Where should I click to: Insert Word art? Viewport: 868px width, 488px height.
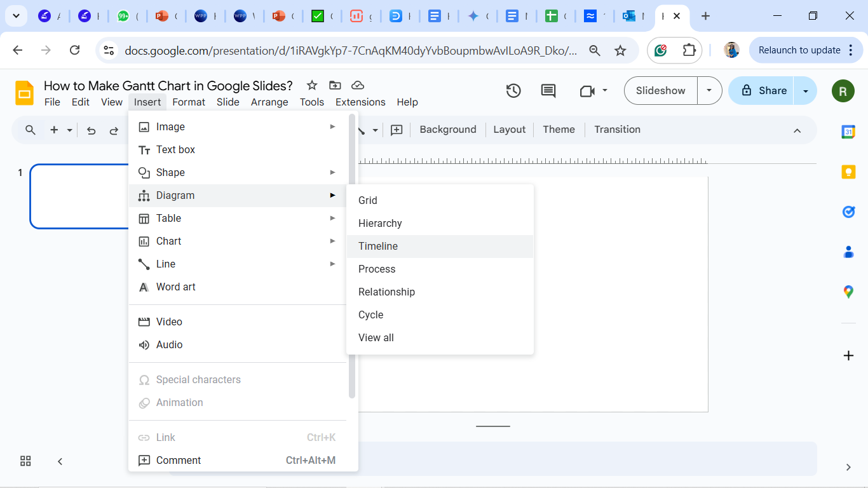[238, 287]
